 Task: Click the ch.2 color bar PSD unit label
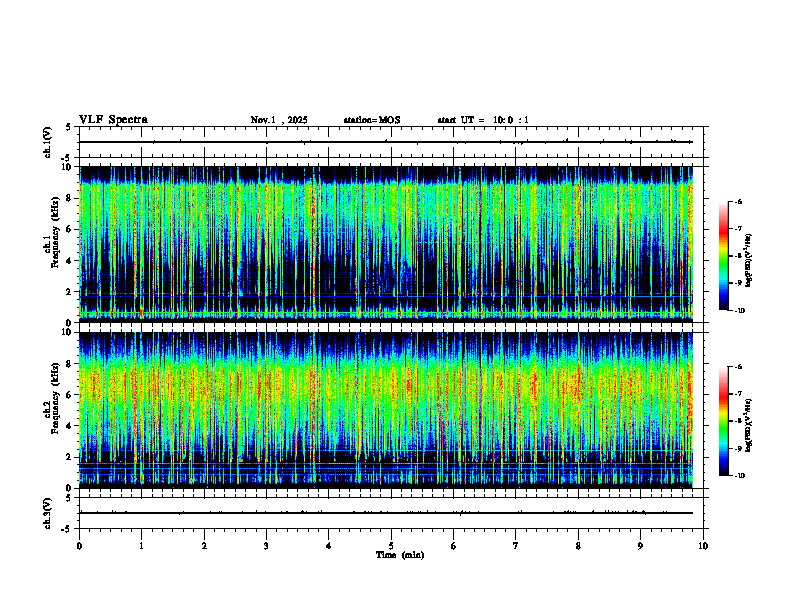point(749,426)
